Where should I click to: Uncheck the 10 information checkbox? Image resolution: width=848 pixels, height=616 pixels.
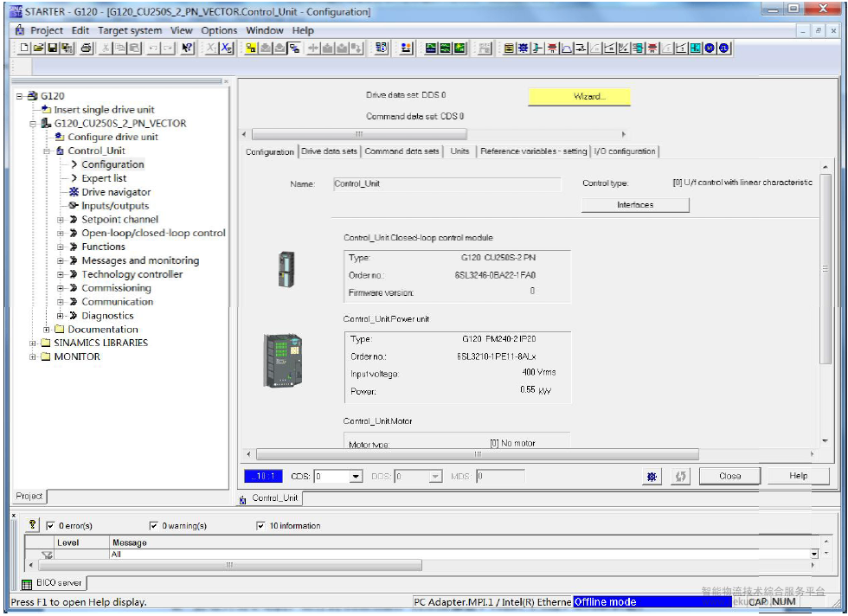[260, 526]
